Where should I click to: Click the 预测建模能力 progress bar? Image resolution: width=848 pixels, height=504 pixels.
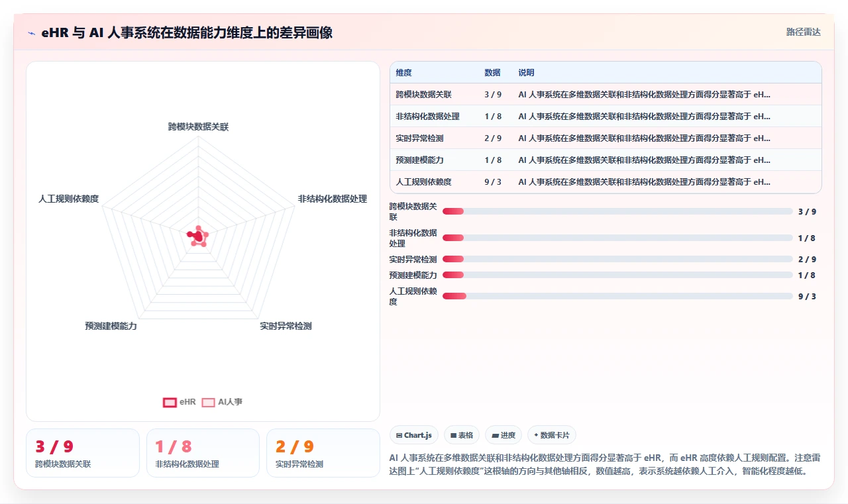coord(617,275)
